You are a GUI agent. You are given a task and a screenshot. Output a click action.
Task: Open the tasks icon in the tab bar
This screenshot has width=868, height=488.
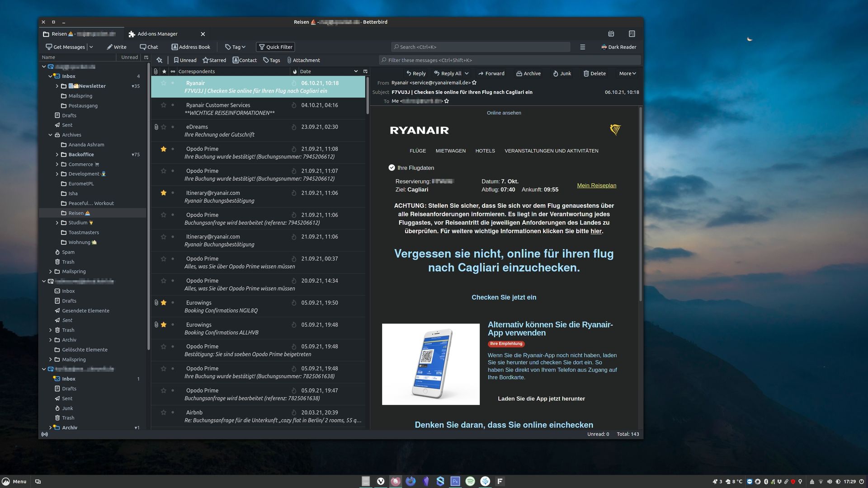coord(632,34)
